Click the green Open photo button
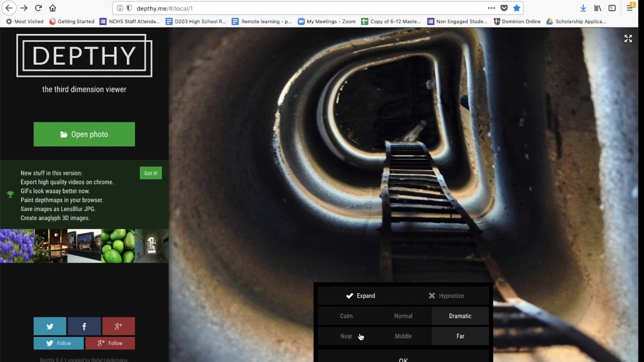Viewport: 644px width, 362px height. click(84, 134)
